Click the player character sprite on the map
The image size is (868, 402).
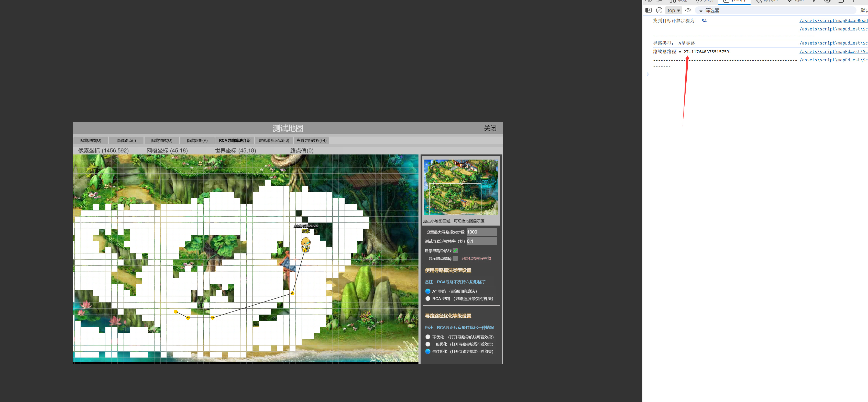tap(305, 244)
